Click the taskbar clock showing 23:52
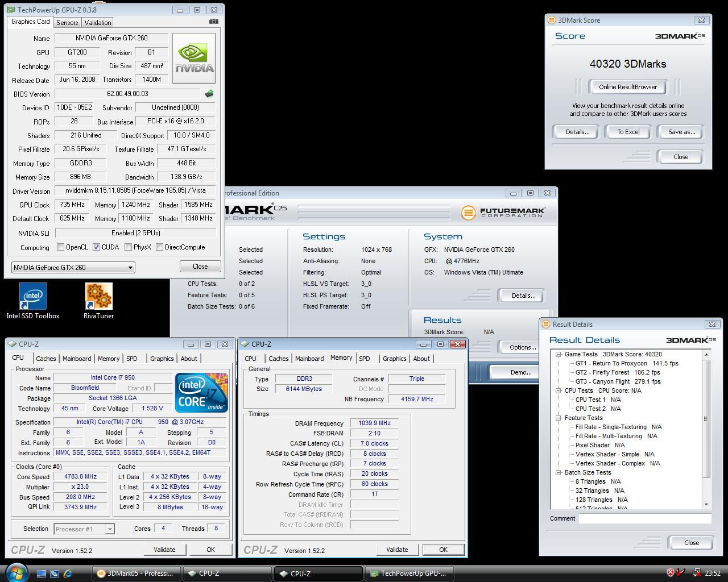728x582 pixels. (713, 573)
